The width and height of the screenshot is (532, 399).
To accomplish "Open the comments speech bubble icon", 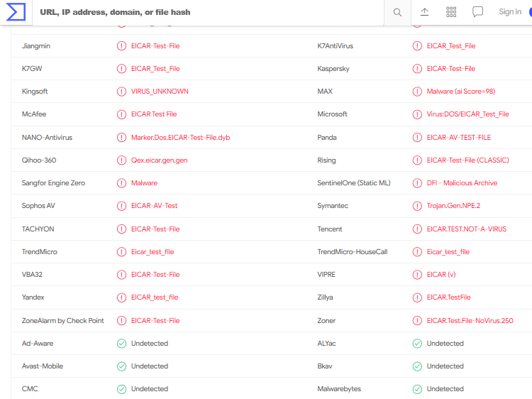I will [477, 12].
